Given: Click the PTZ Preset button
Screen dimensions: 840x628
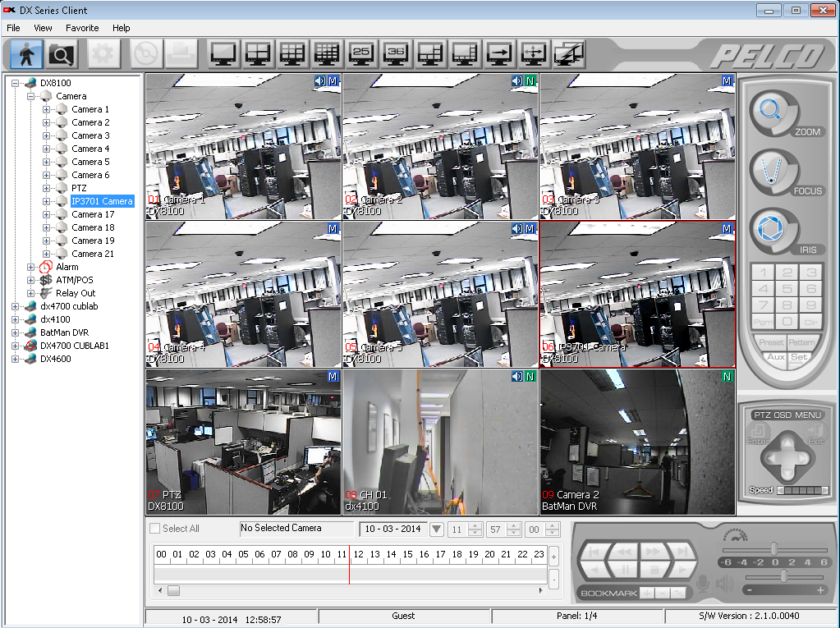Looking at the screenshot, I should pos(771,342).
